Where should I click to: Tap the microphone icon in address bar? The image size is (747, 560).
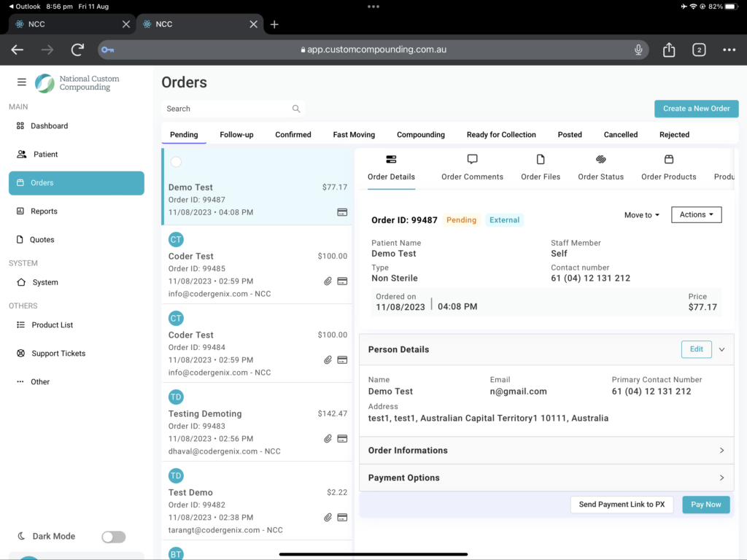638,50
